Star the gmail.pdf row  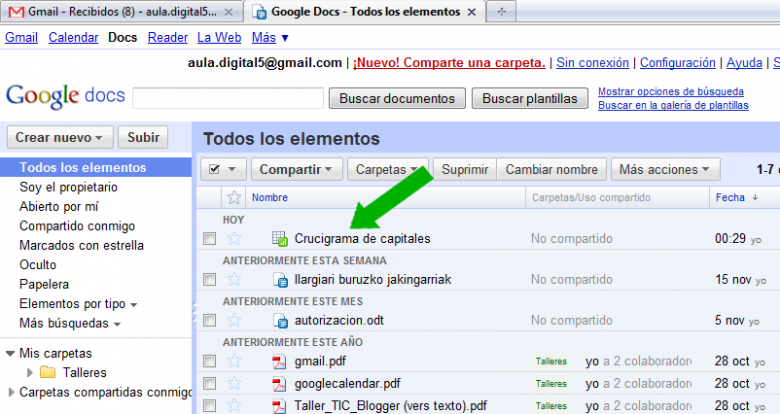234,361
